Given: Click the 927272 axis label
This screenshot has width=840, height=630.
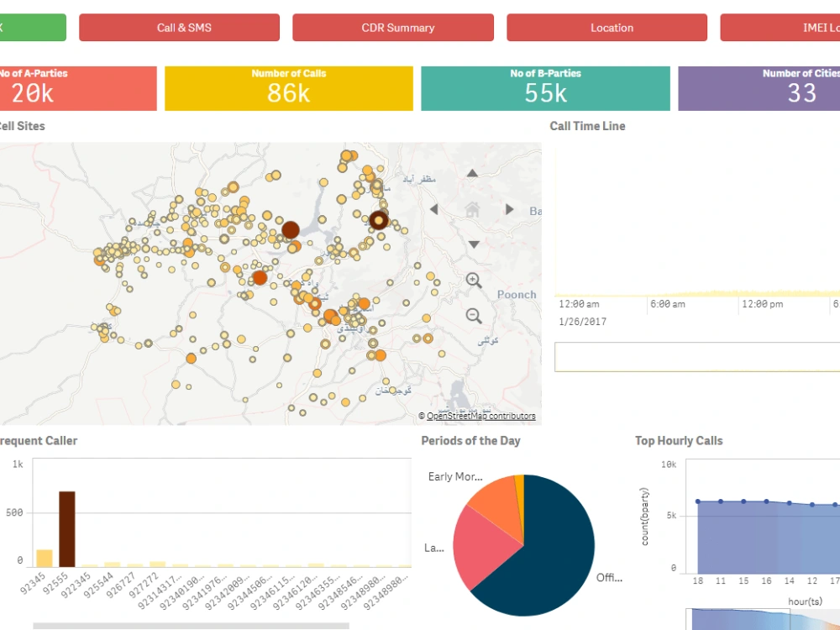Looking at the screenshot, I should (x=144, y=585).
